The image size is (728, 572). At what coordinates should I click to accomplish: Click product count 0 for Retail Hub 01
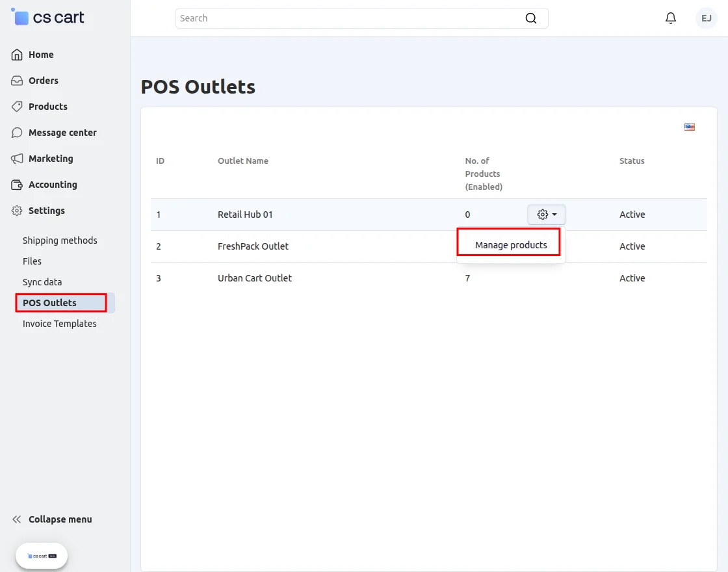coord(467,214)
